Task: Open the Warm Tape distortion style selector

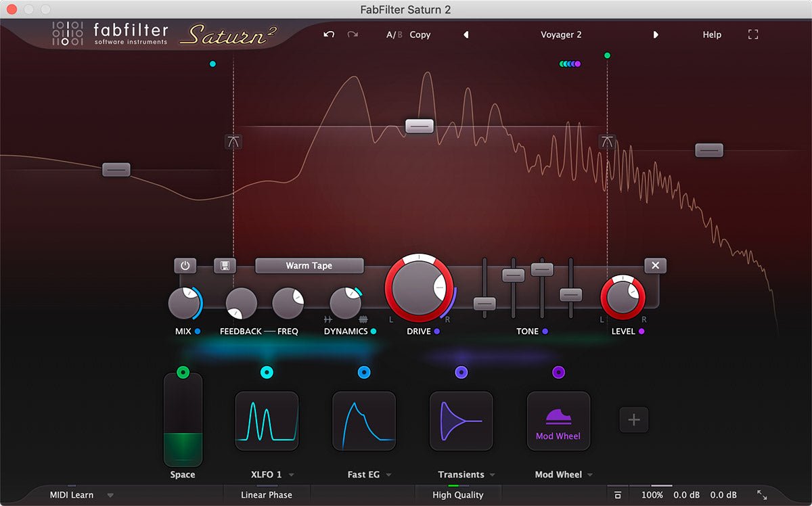Action: 309,265
